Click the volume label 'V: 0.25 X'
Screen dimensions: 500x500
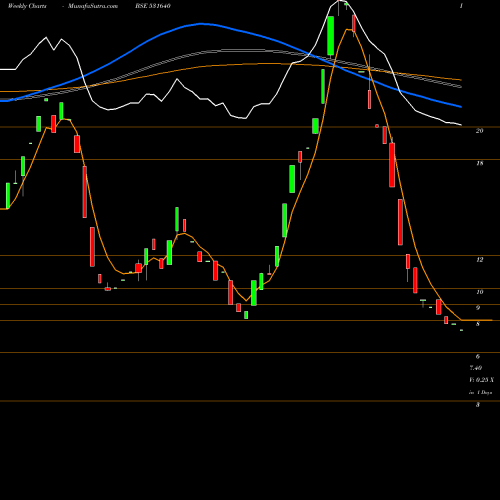click(482, 380)
